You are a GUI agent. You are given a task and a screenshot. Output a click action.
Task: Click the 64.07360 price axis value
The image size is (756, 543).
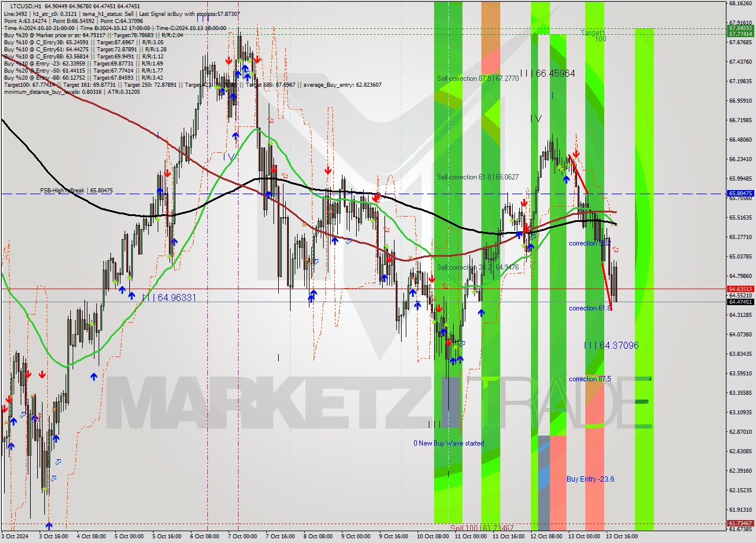tap(741, 335)
